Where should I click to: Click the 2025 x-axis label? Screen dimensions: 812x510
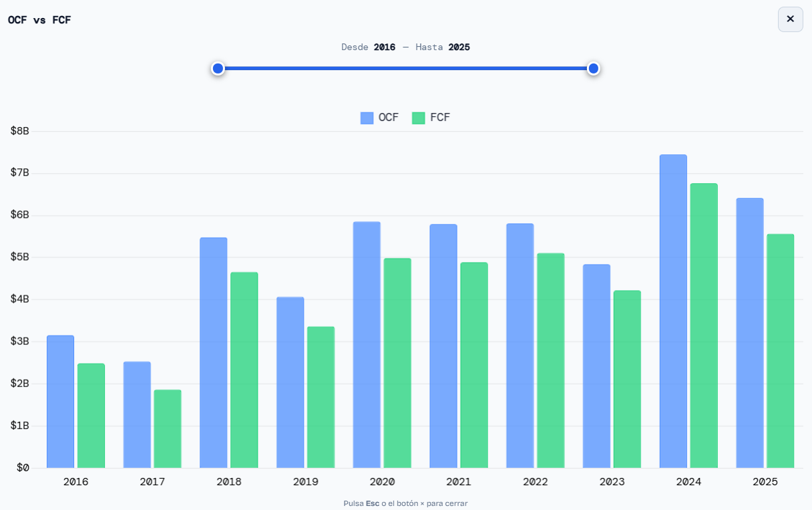tap(765, 482)
